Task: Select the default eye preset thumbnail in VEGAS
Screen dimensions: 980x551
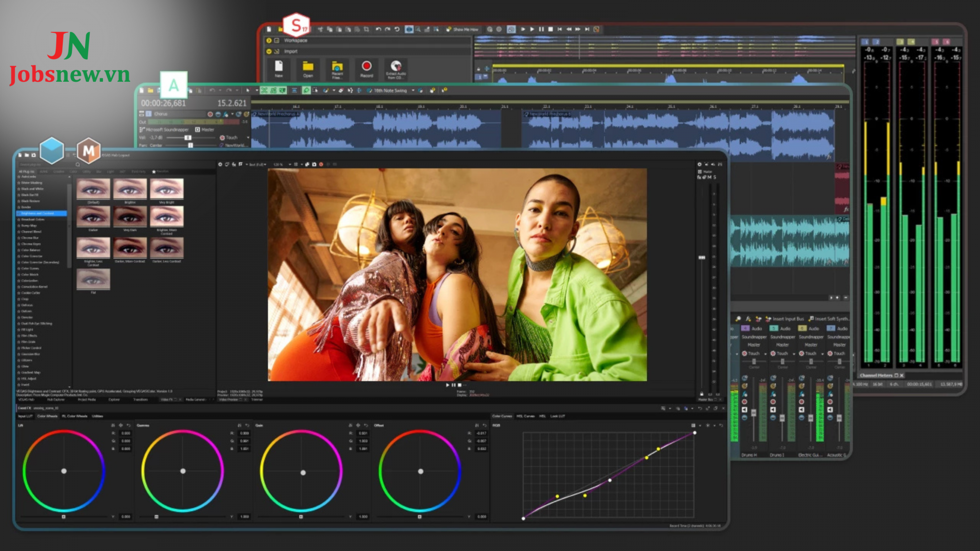Action: [93, 189]
